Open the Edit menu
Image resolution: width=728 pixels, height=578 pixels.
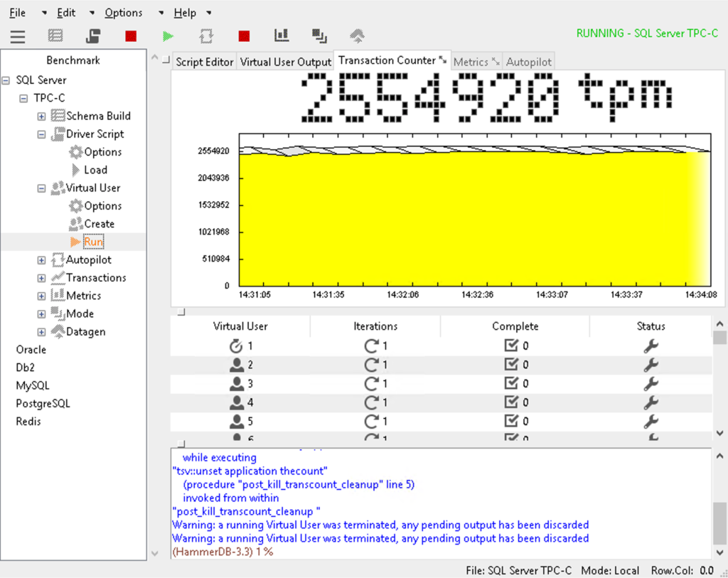click(x=66, y=13)
